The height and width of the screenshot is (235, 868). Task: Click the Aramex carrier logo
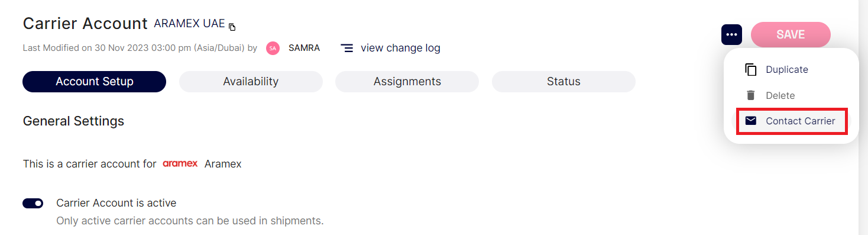pyautogui.click(x=180, y=164)
